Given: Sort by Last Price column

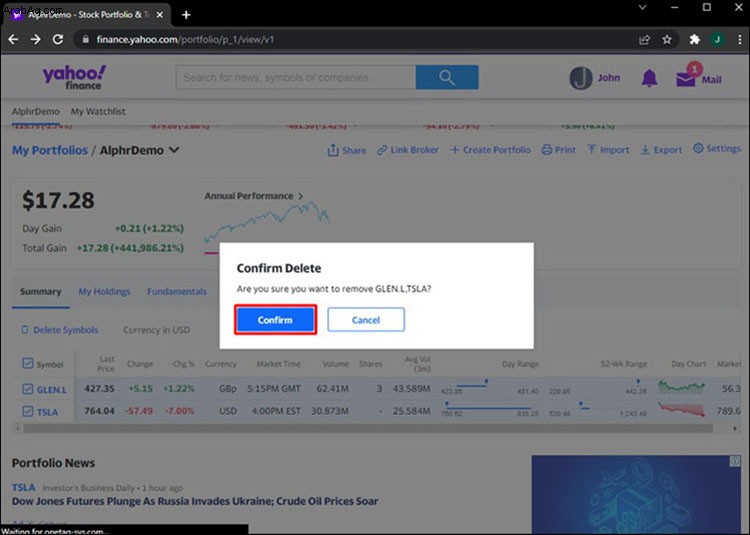Looking at the screenshot, I should (x=106, y=364).
